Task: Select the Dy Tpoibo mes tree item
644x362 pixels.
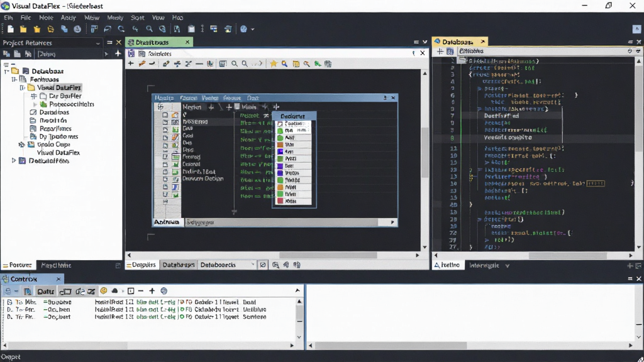Action: coord(58,136)
